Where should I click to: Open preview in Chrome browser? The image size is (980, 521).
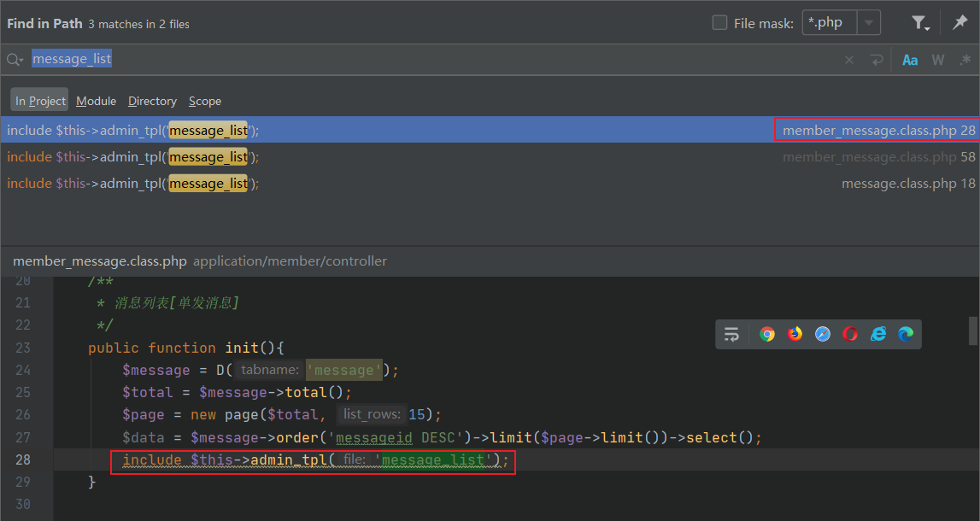(767, 334)
